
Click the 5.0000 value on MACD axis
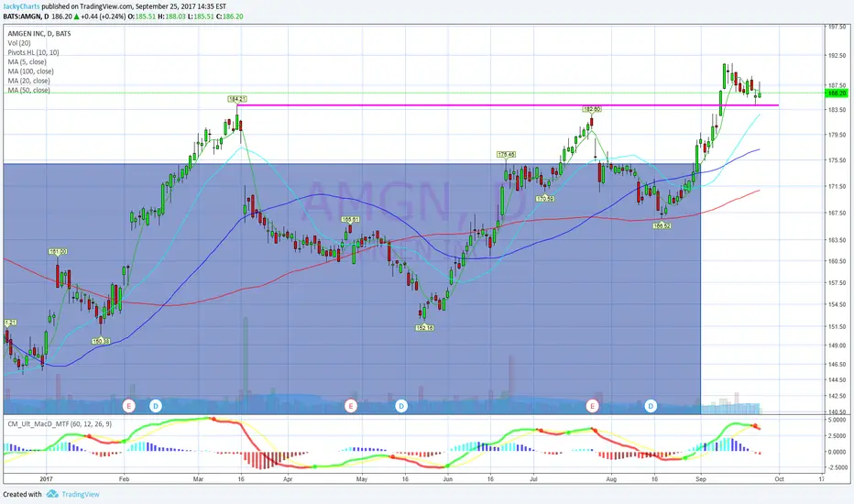[x=837, y=420]
